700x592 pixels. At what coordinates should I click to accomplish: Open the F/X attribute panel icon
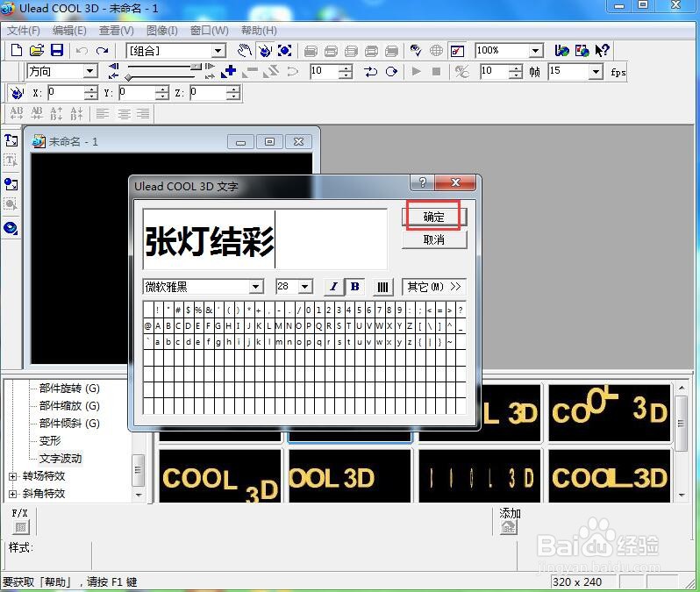pyautogui.click(x=19, y=527)
